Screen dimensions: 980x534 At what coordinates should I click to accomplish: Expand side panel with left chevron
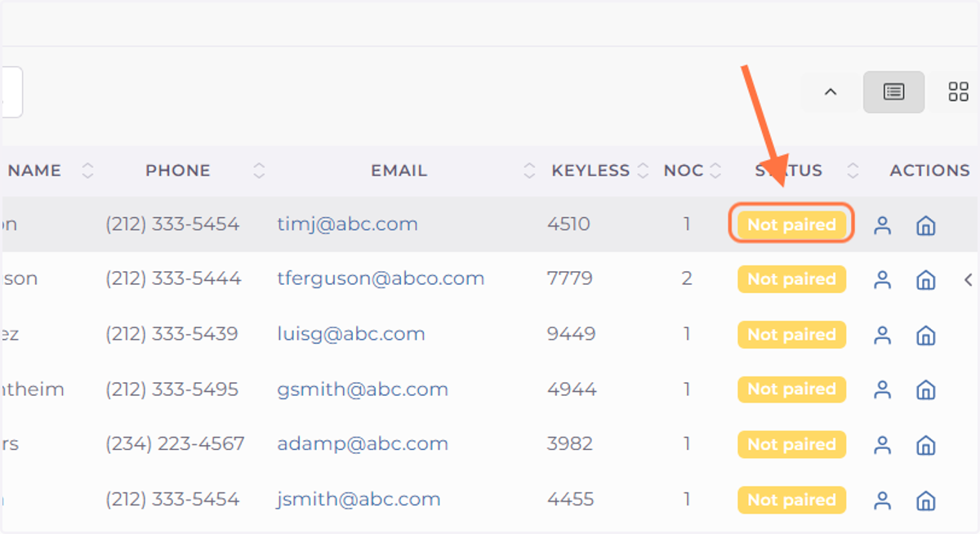click(969, 280)
